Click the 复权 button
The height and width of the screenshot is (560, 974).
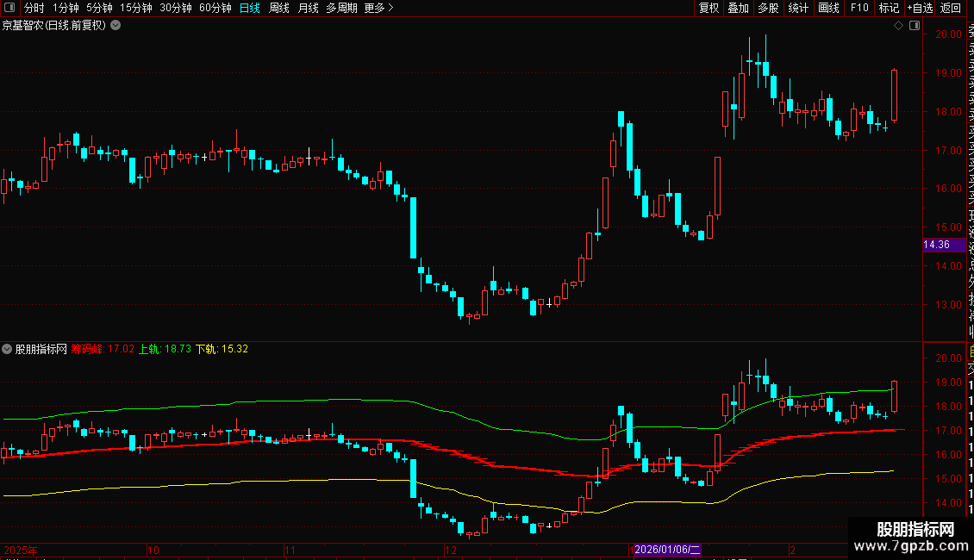(x=709, y=8)
